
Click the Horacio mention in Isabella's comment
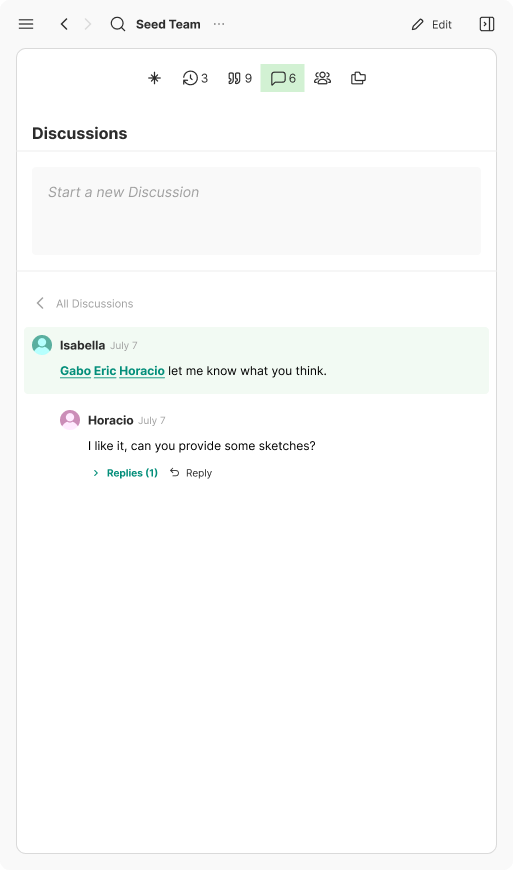[142, 371]
